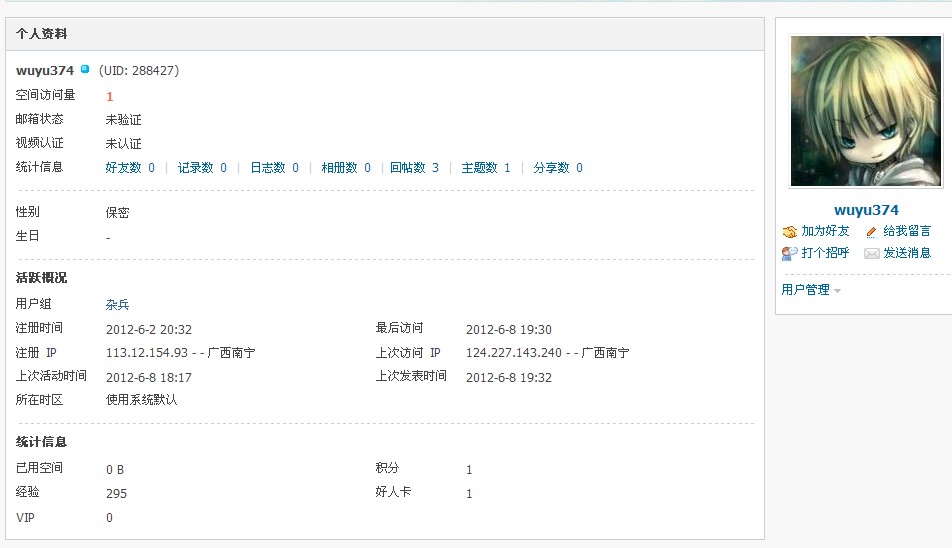
Task: Open the 用户管理 menu label
Action: tap(805, 290)
